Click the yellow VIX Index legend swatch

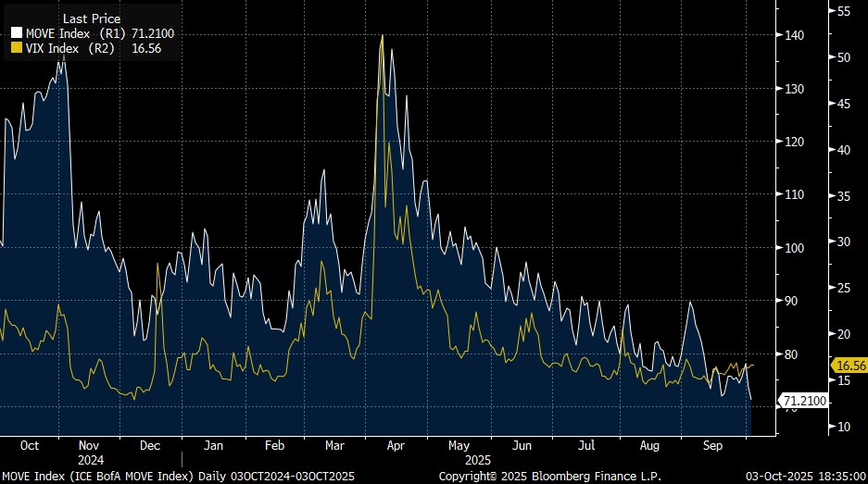16,49
